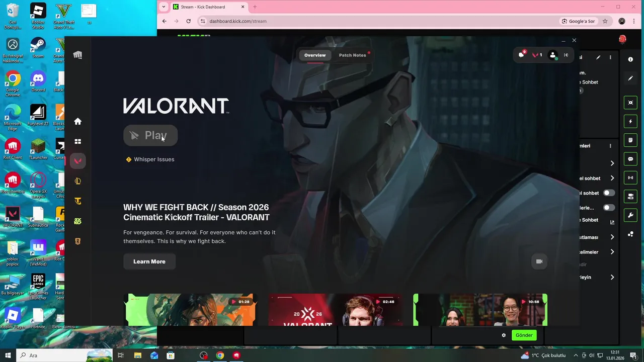
Task: Select the League of Legends icon in sidebar
Action: point(77,181)
